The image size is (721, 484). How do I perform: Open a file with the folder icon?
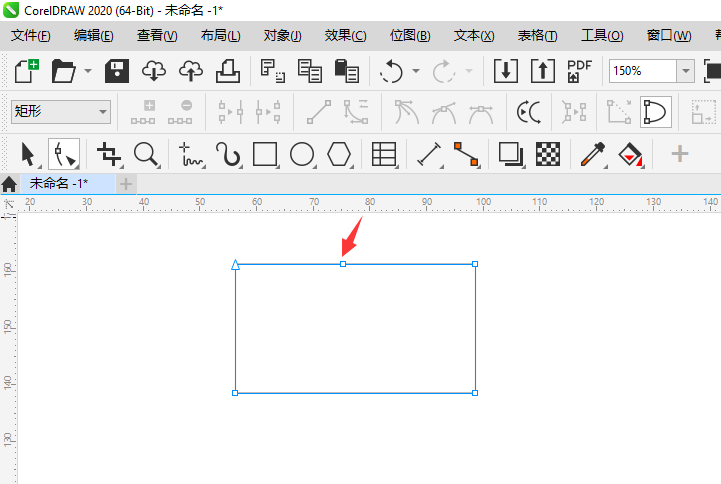pyautogui.click(x=63, y=71)
